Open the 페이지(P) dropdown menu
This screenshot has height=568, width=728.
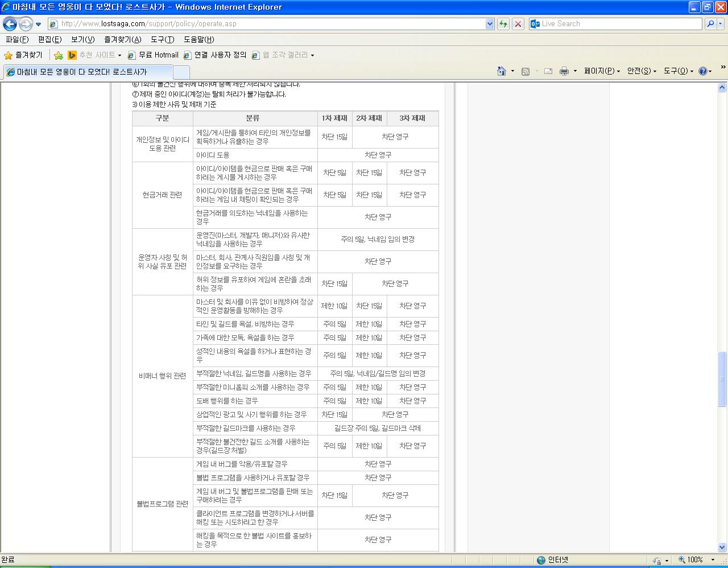coord(602,71)
